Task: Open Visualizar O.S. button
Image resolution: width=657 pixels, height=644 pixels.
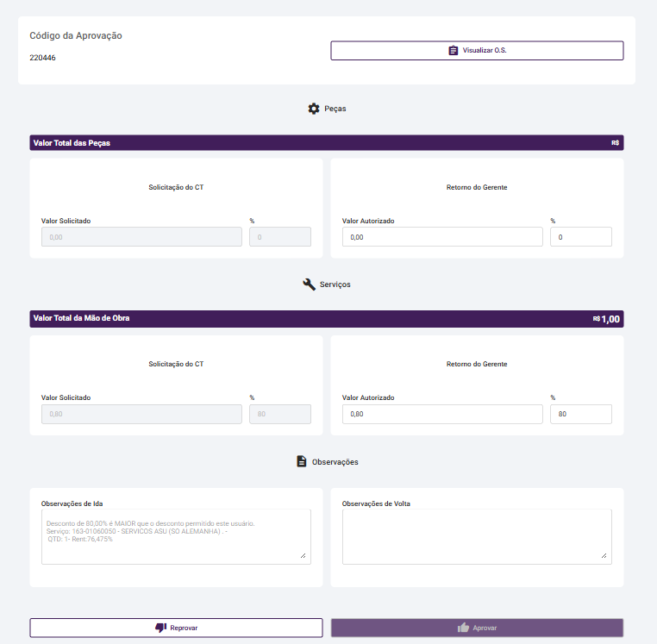Action: (x=477, y=51)
